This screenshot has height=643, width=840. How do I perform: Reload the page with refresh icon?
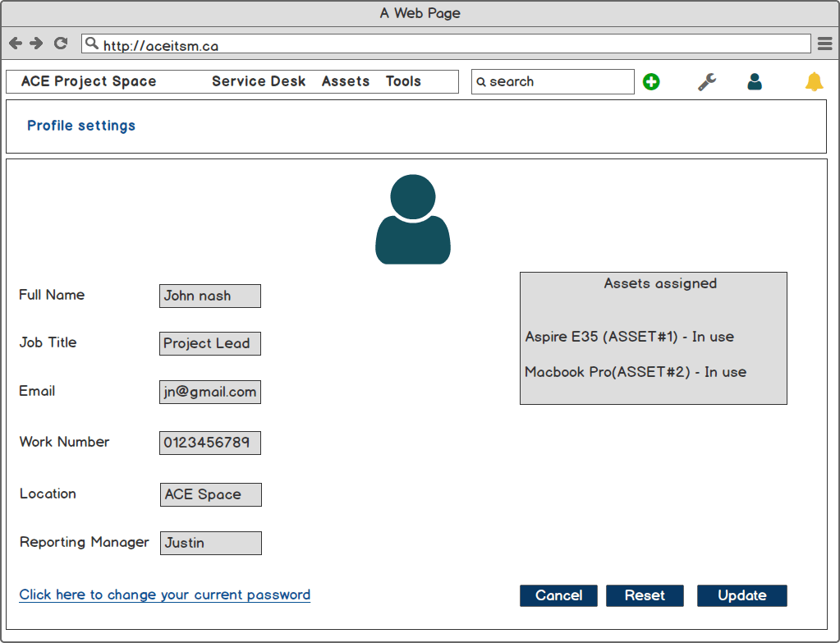coord(60,44)
